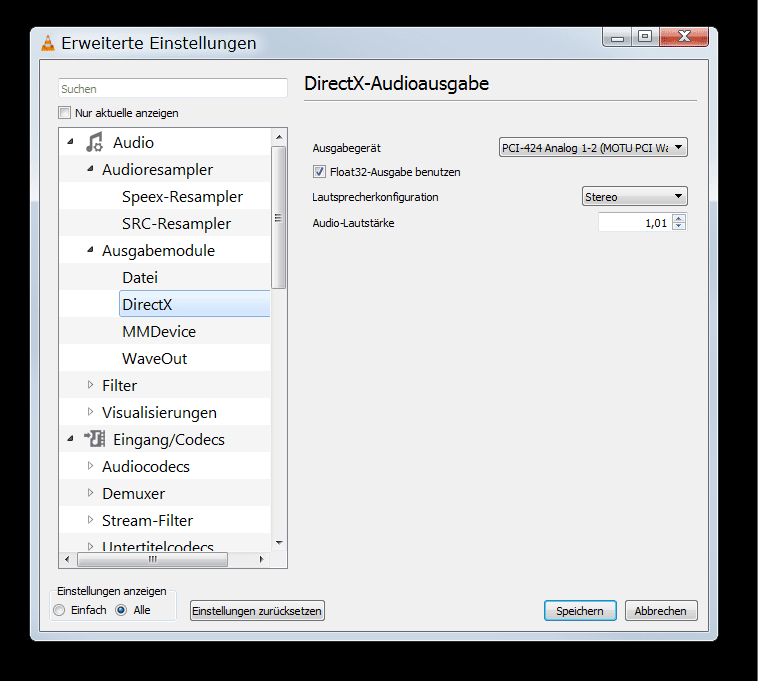758x681 pixels.
Task: Select Datei output module
Action: [140, 278]
